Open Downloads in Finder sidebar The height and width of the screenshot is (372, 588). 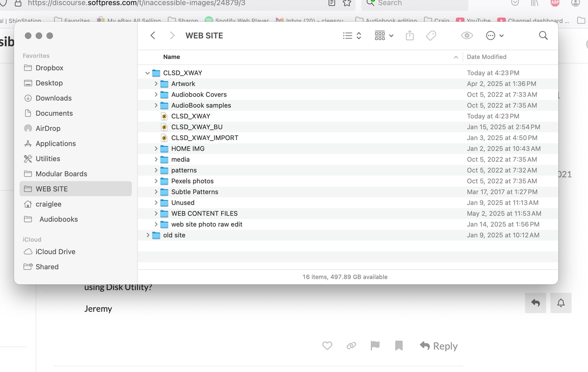[75, 98]
